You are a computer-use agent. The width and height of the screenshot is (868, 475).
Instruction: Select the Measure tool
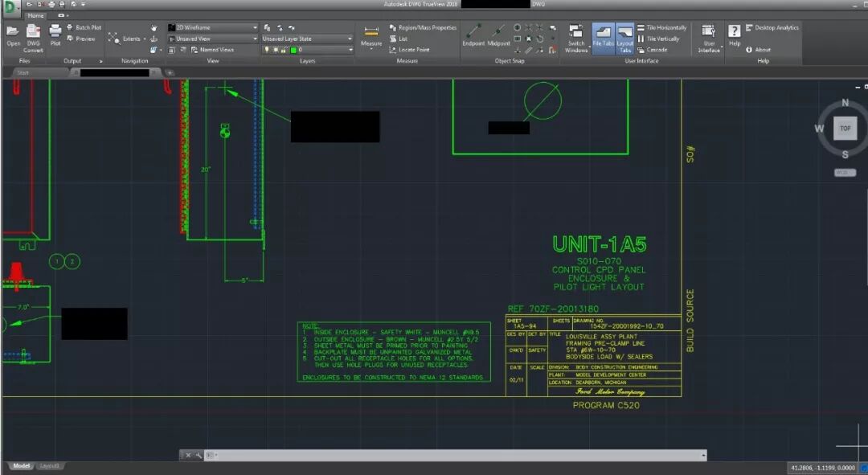tap(371, 35)
